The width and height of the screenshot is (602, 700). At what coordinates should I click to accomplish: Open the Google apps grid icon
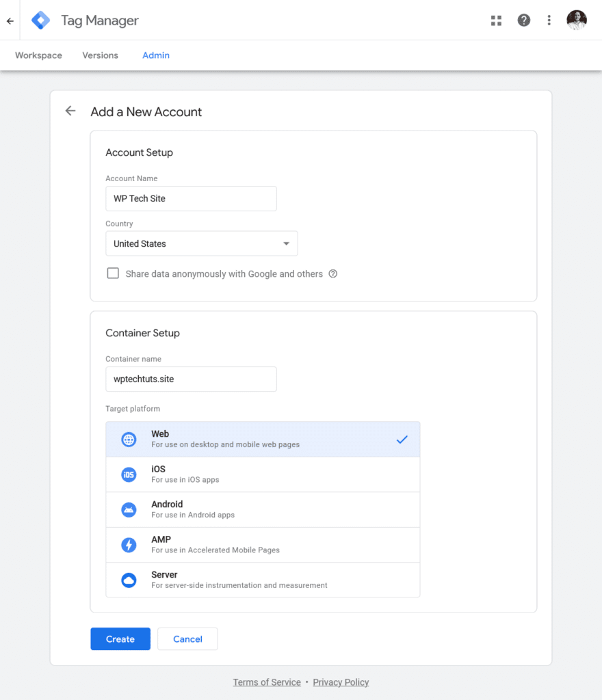coord(496,21)
